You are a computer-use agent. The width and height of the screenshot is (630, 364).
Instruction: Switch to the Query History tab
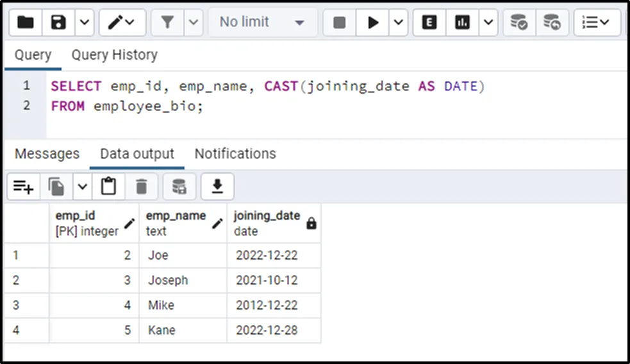coord(114,55)
